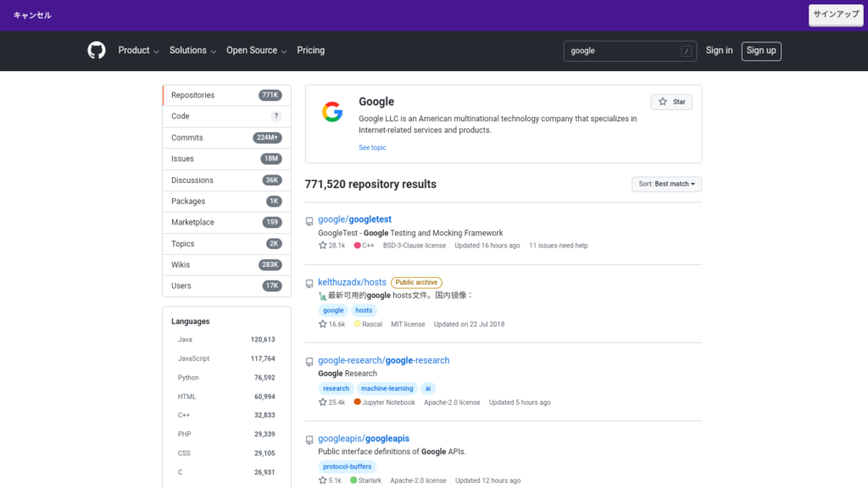Click the GitHub Octocat logo
This screenshot has height=488, width=868.
click(x=96, y=51)
